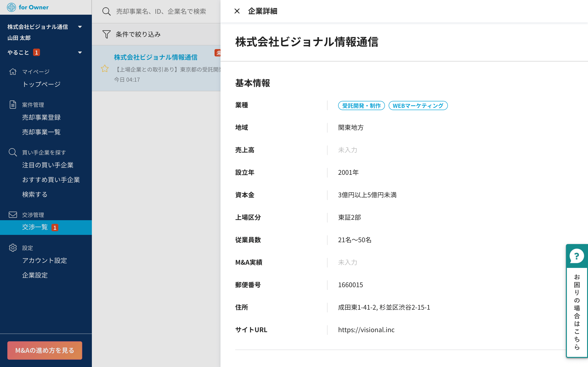Toggle the favorite star on negotiation item
The height and width of the screenshot is (367, 588).
tap(105, 69)
